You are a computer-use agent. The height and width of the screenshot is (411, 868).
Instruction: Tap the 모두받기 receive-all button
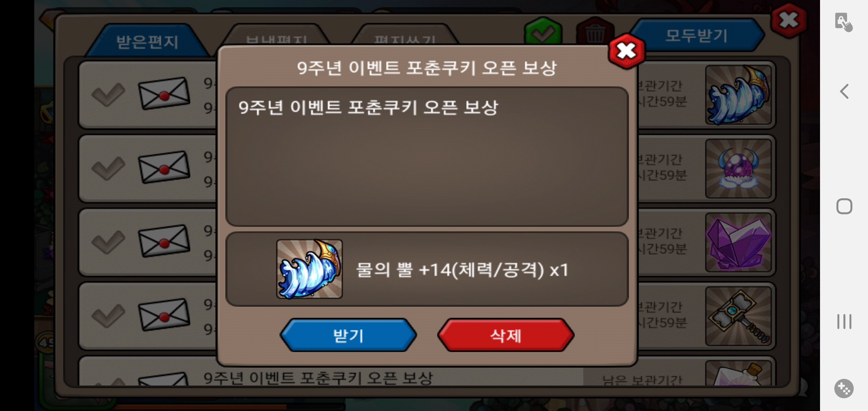click(x=696, y=35)
